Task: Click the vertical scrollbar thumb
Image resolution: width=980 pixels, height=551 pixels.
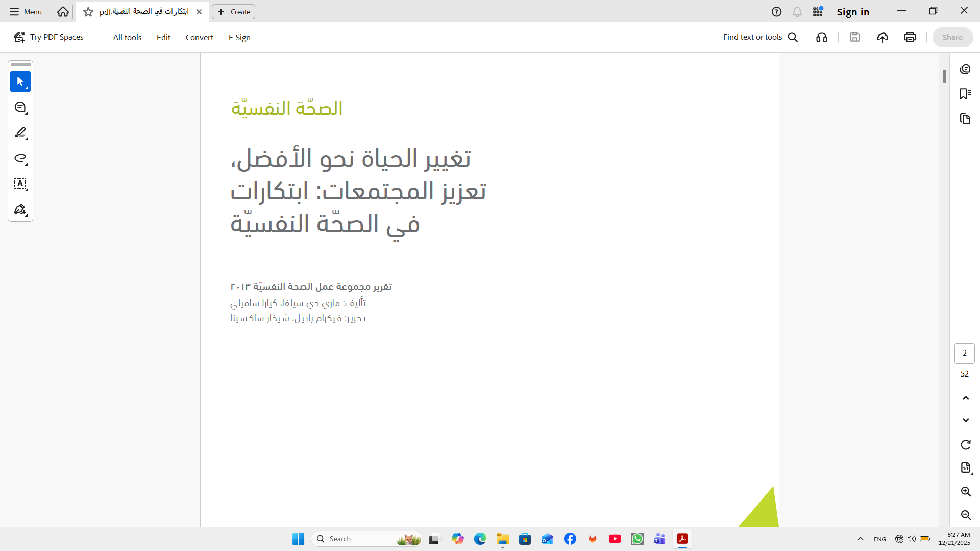Action: point(944,76)
